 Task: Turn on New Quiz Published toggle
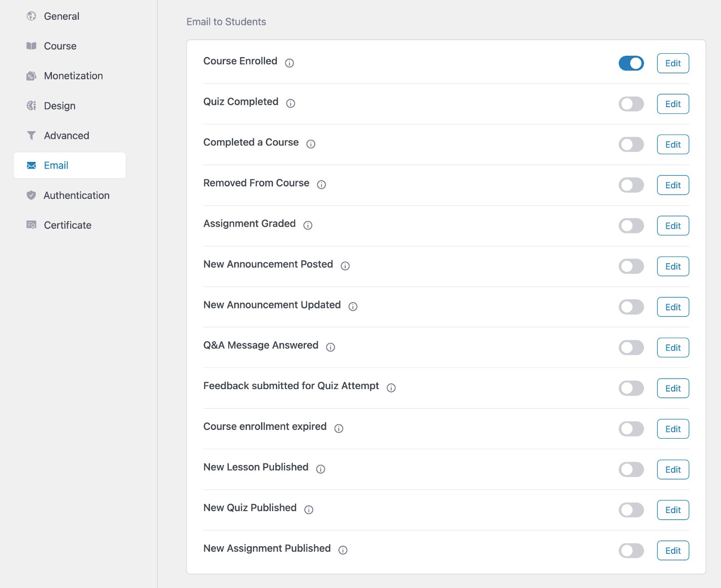(x=631, y=510)
